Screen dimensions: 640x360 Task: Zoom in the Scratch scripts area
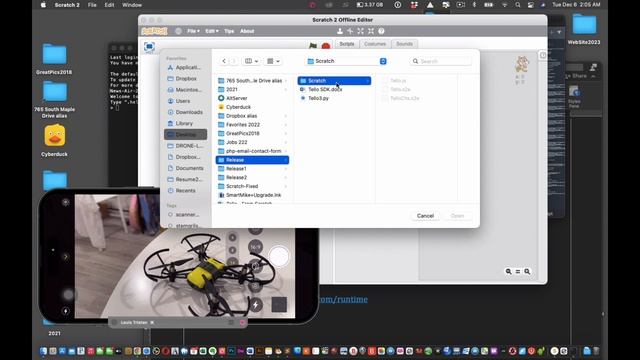(x=527, y=271)
